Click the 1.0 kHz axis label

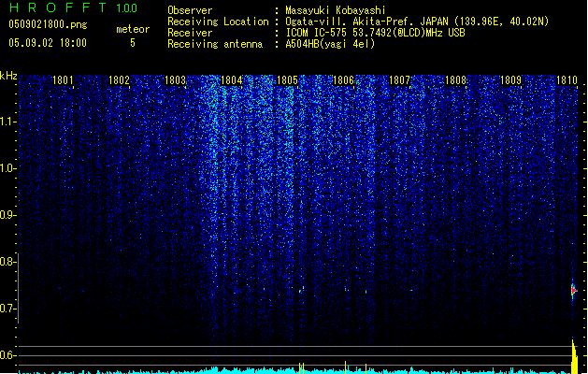7,168
